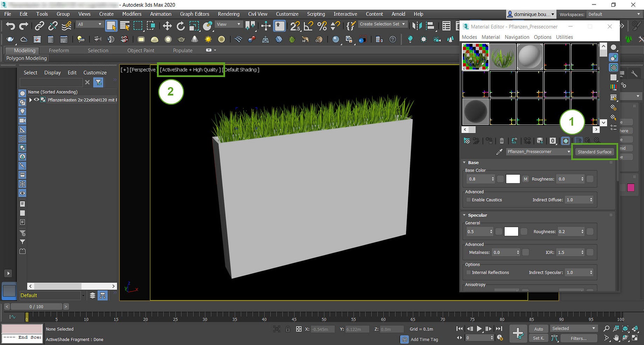Click the material eyedropper picker
This screenshot has width=644, height=345.
pos(499,152)
